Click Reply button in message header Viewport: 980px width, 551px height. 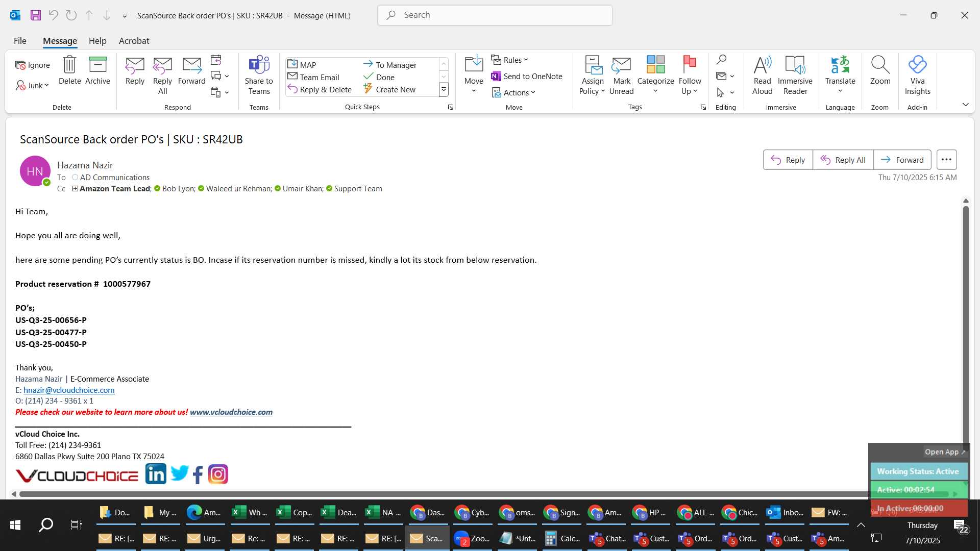click(x=788, y=160)
